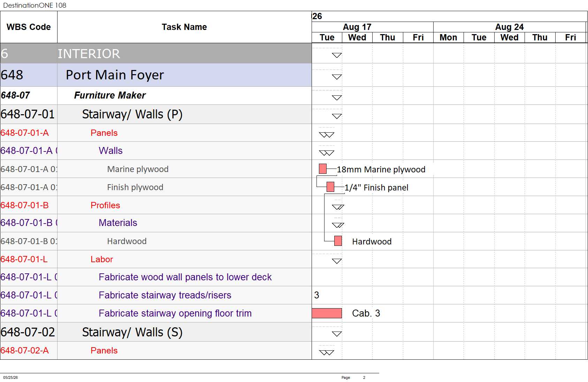Screen dimensions: 588x382
Task: Select the 18mm Marine plywood task bar
Action: tap(323, 169)
